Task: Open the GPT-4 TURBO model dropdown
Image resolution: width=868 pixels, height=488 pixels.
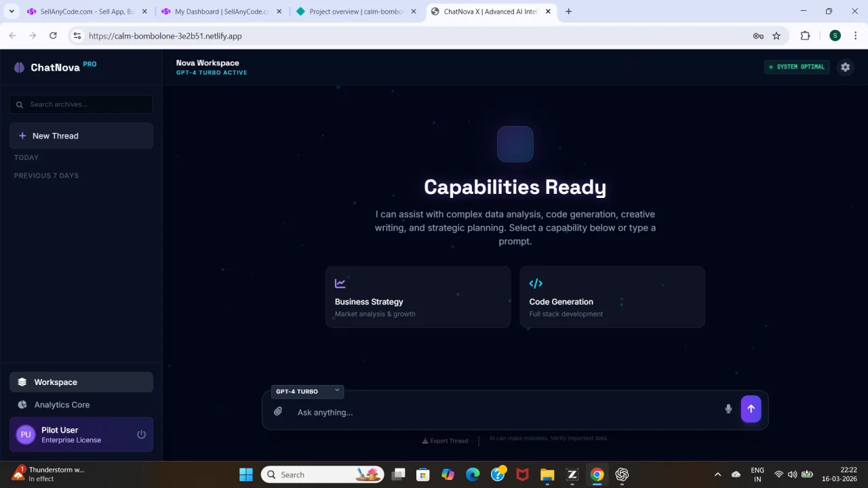Action: click(x=307, y=391)
